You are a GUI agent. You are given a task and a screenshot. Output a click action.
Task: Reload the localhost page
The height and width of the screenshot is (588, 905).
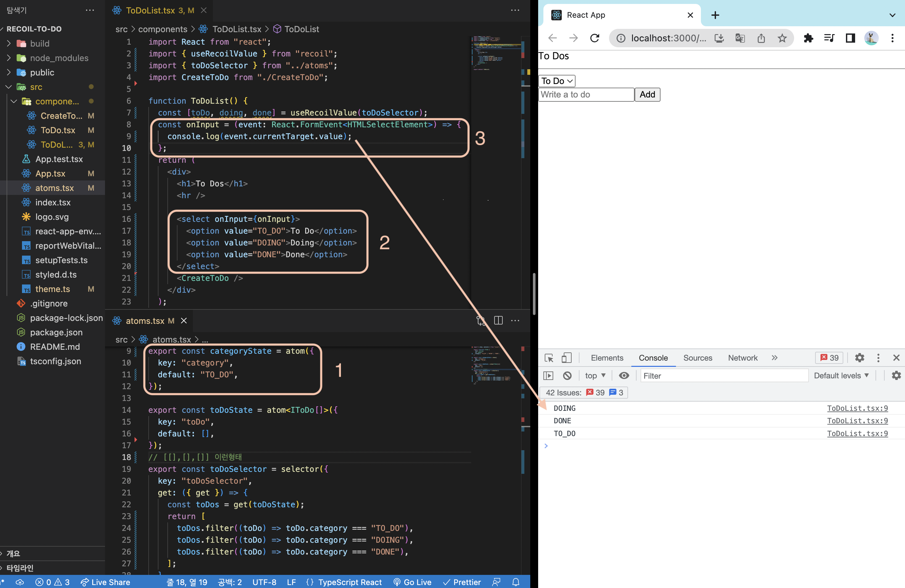[595, 38]
